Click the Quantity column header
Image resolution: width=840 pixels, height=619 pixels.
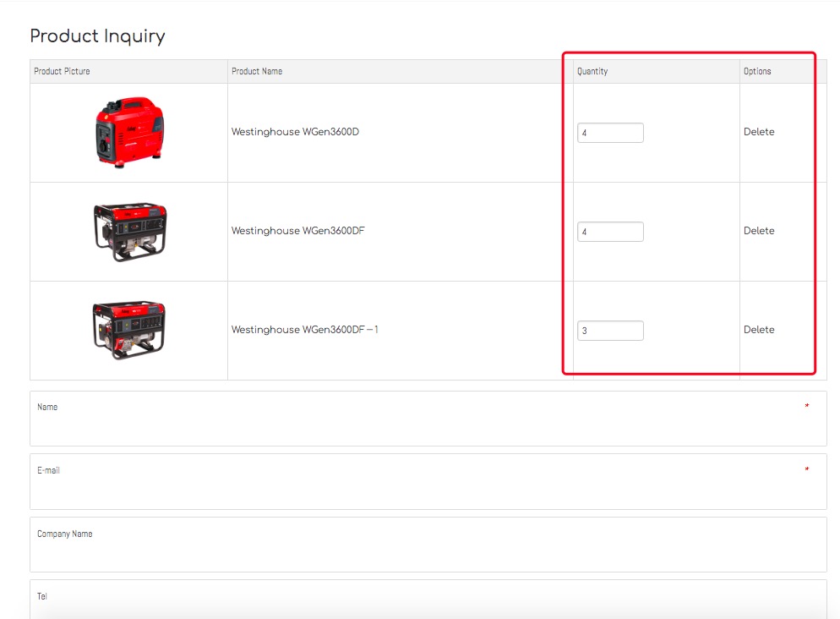592,72
